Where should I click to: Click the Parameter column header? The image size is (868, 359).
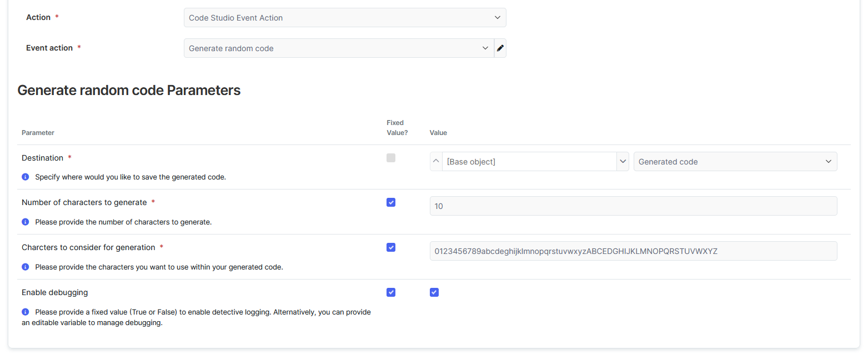pos(38,133)
